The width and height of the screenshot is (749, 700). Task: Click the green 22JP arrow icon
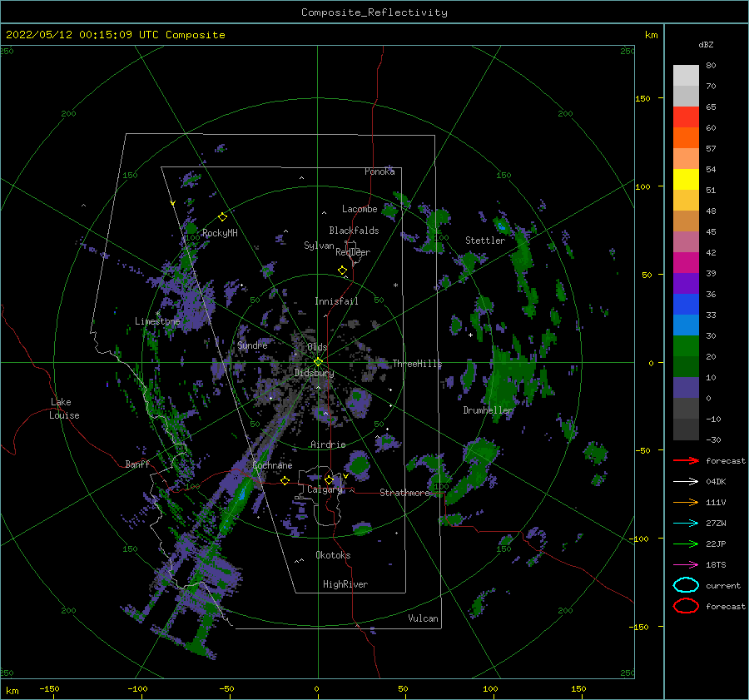(x=686, y=544)
